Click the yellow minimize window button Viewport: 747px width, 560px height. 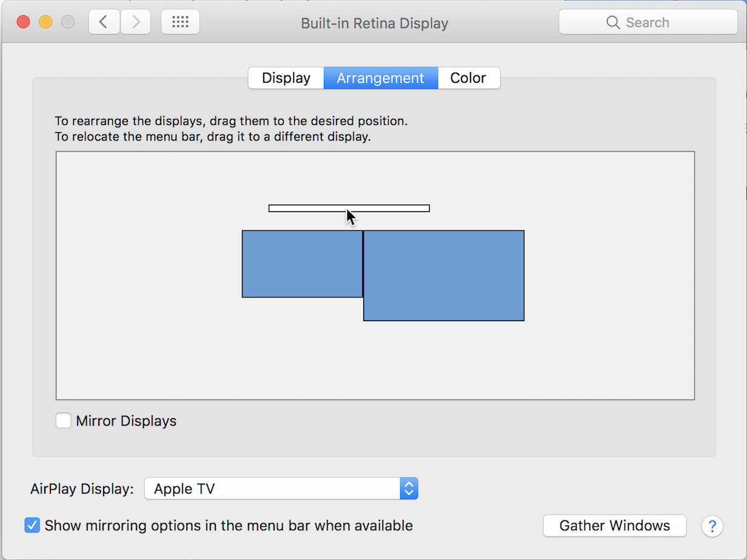click(45, 22)
